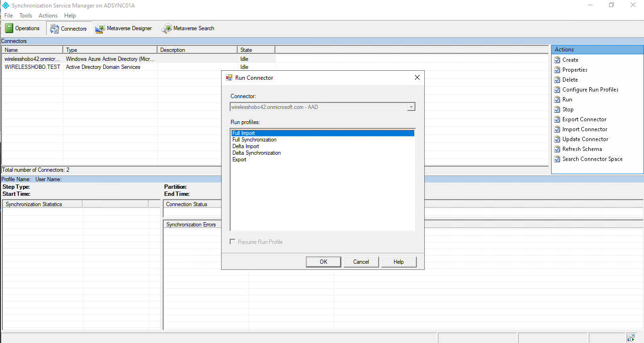This screenshot has height=343, width=644.
Task: Expand the Connector dropdown in dialog
Action: pyautogui.click(x=411, y=107)
